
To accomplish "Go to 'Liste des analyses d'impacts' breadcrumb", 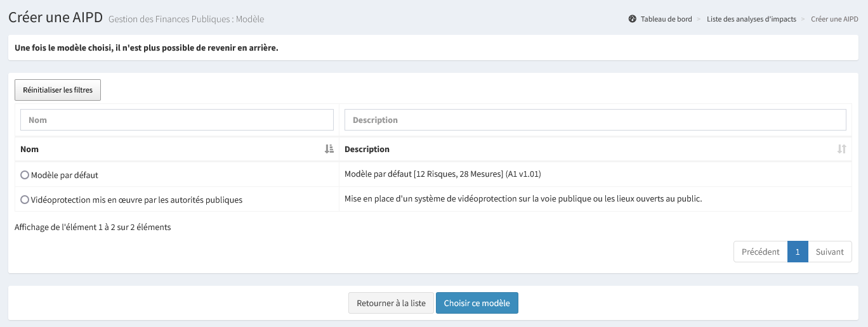I will pyautogui.click(x=751, y=19).
